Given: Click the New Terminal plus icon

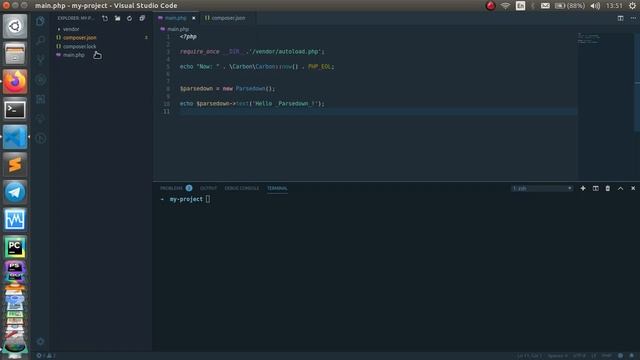Looking at the screenshot, I should click(x=583, y=188).
